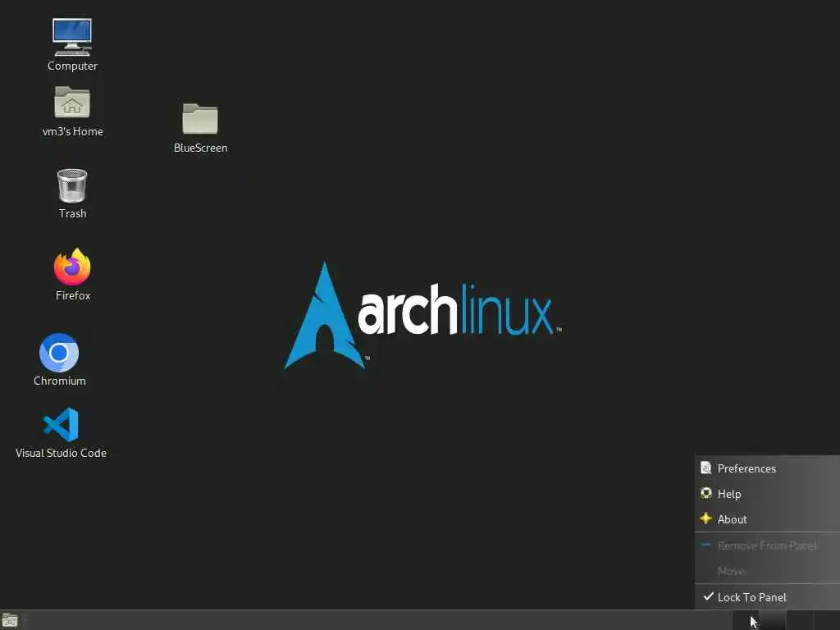
Task: Click the show desktop icon in bottom panel
Action: click(10, 620)
